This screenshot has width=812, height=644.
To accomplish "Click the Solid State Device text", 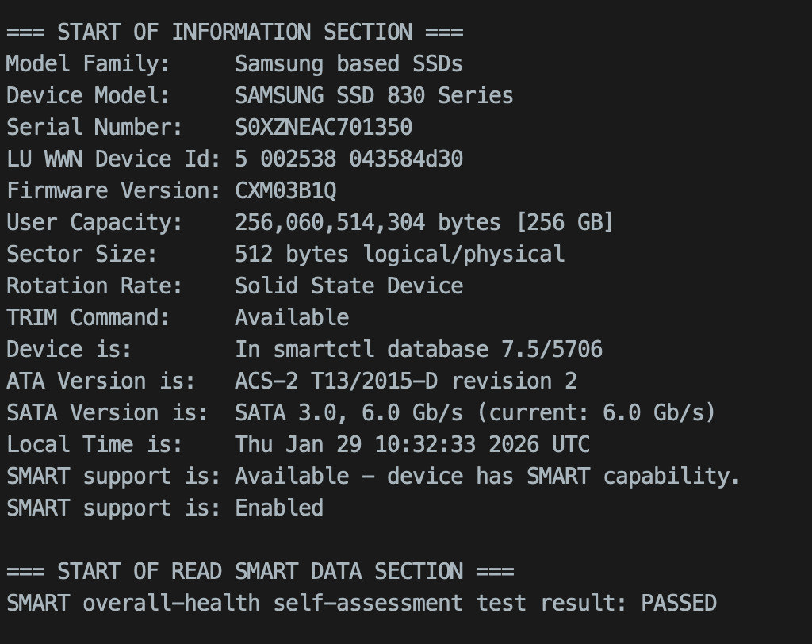I will (349, 286).
